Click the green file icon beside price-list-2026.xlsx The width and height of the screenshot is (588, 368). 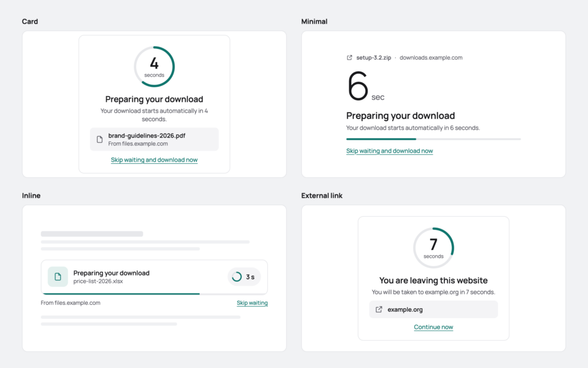coord(58,277)
